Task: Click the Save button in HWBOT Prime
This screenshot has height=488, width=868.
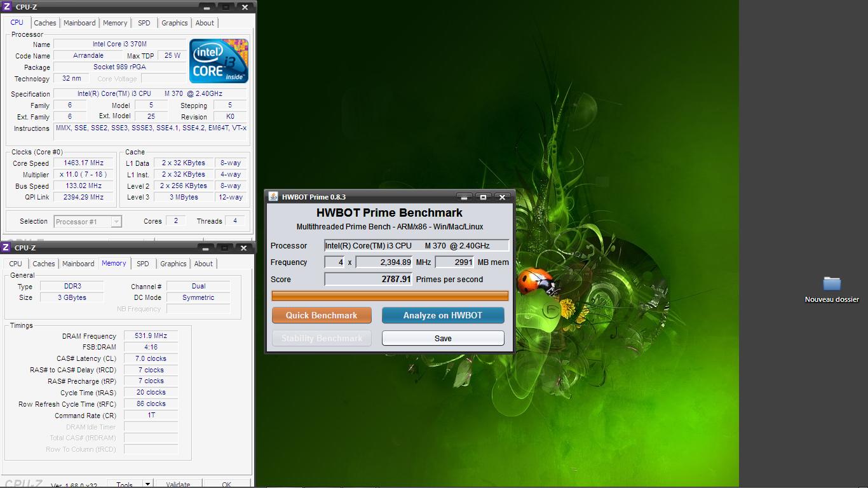Action: (x=443, y=338)
